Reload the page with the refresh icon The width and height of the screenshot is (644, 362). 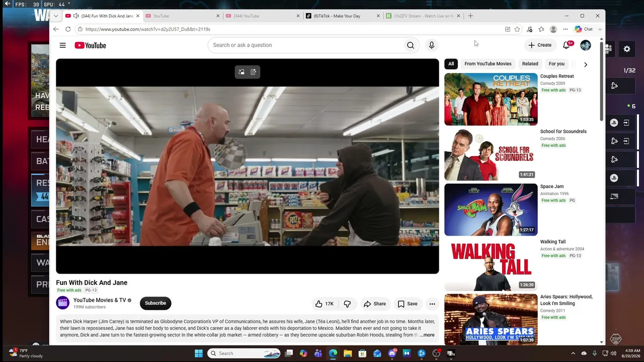pyautogui.click(x=68, y=29)
